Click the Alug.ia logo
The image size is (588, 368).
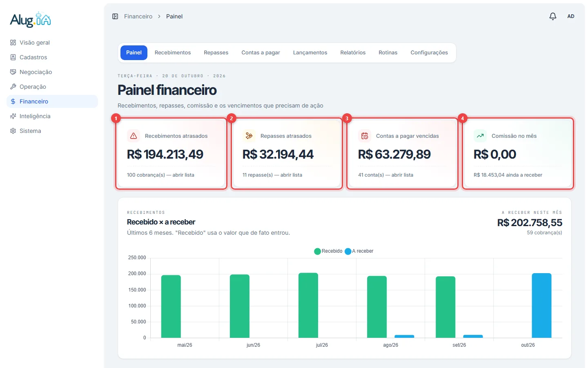point(31,20)
